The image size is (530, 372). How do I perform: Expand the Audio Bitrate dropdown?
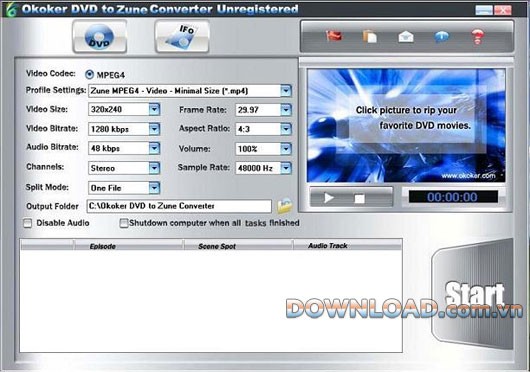(x=154, y=148)
